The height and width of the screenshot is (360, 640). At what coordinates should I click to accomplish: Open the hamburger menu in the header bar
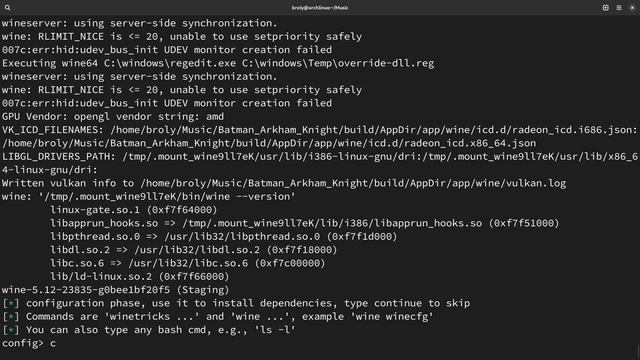click(619, 7)
